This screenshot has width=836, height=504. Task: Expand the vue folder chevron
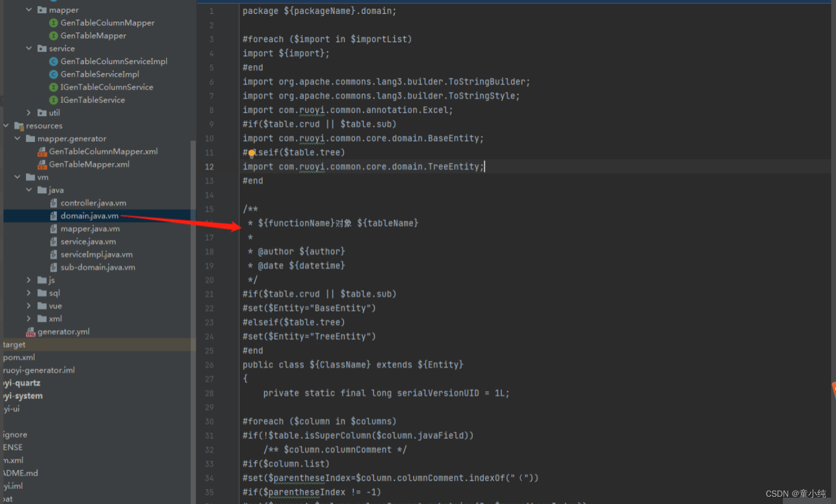tap(29, 306)
